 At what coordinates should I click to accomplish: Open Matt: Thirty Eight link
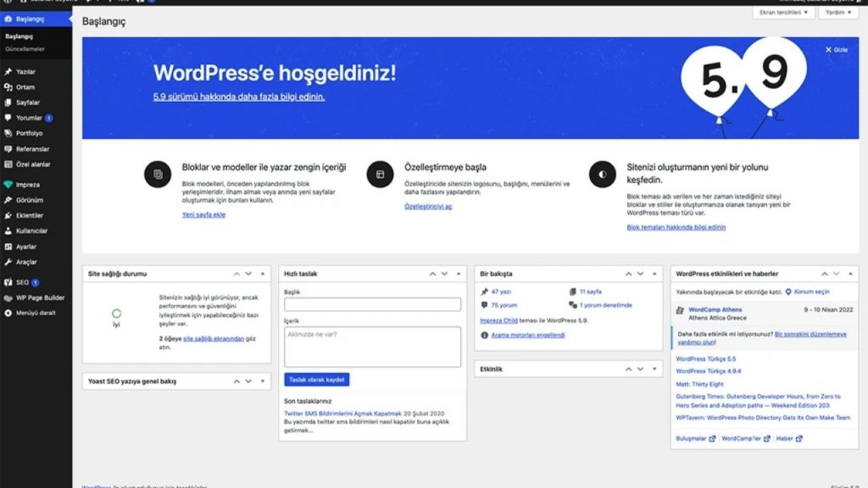coord(699,384)
